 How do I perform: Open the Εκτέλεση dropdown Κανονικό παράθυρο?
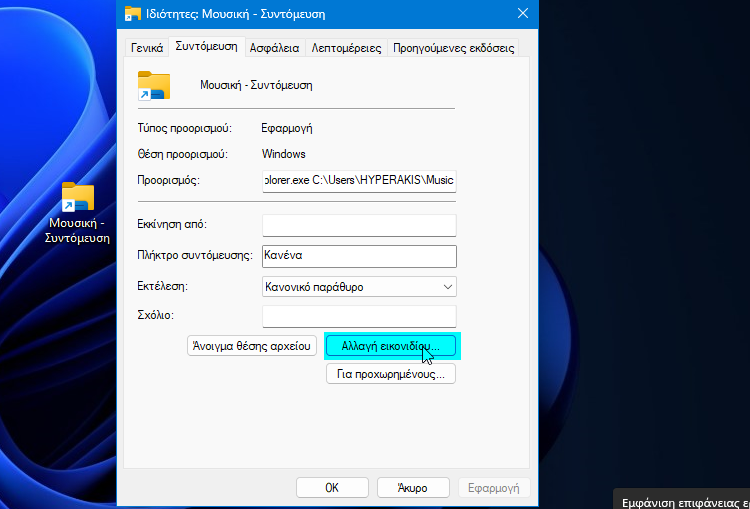click(359, 287)
